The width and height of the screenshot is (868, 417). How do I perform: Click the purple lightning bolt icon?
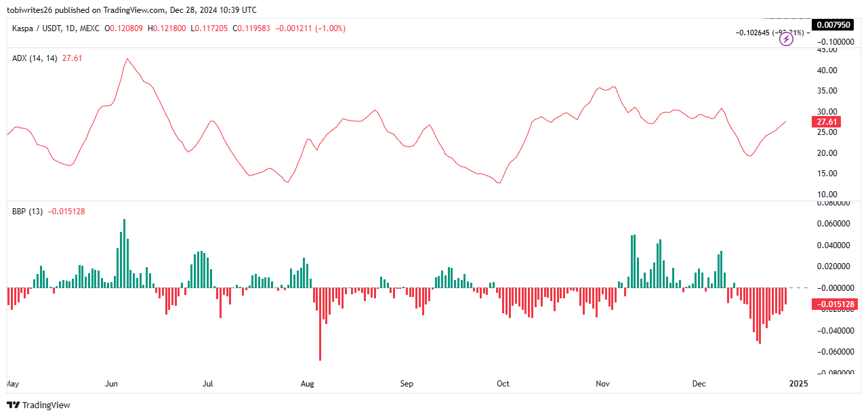click(x=786, y=39)
